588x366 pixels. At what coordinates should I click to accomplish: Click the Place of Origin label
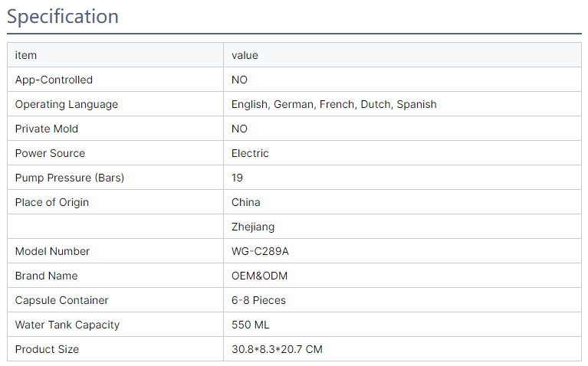(x=52, y=202)
